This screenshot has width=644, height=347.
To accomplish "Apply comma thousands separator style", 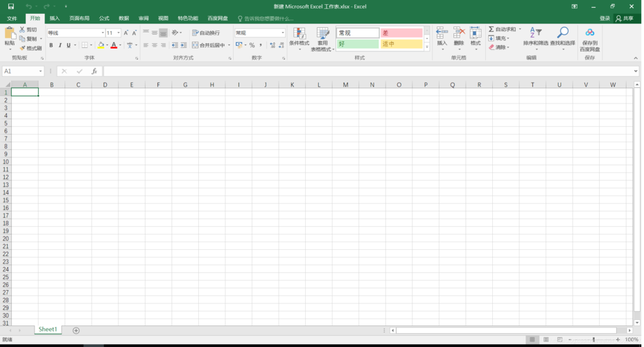I will pos(261,45).
